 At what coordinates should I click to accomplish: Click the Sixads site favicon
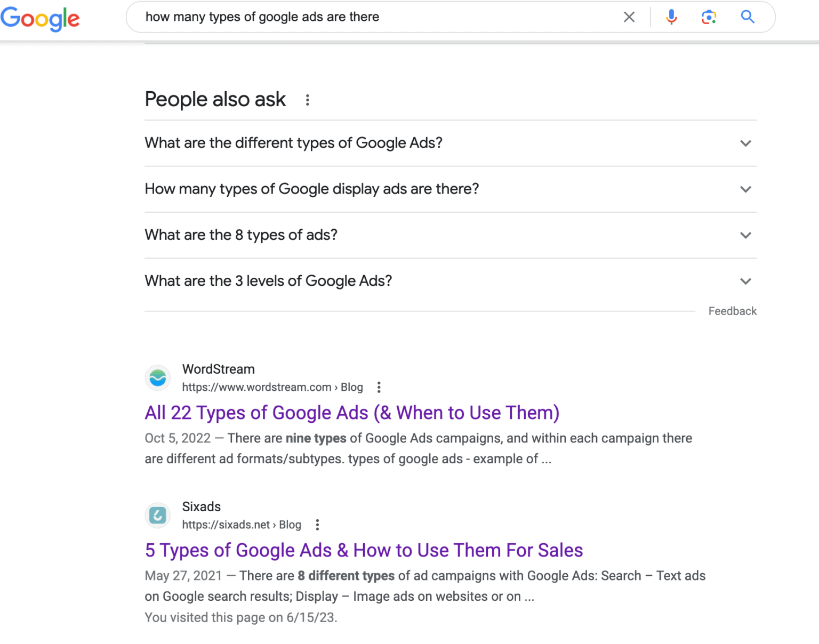pos(158,515)
